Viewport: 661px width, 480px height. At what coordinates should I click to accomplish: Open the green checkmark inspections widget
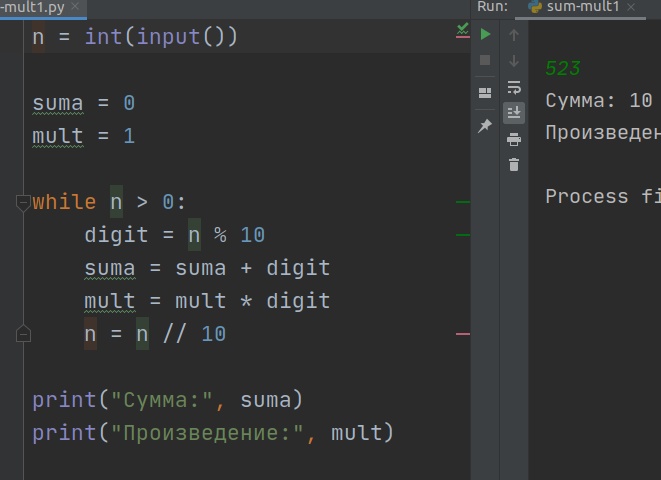coord(462,30)
